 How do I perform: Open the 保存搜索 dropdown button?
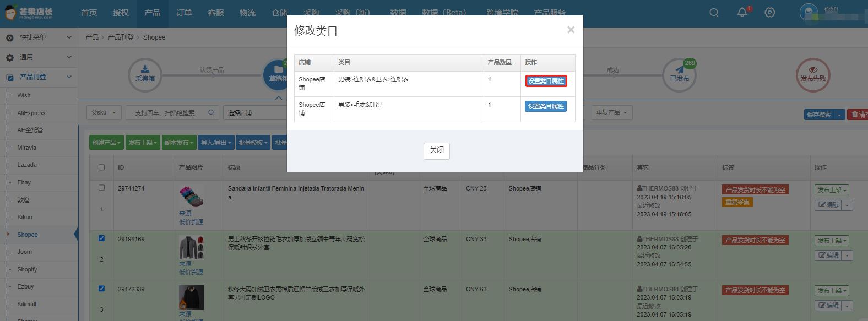(824, 115)
